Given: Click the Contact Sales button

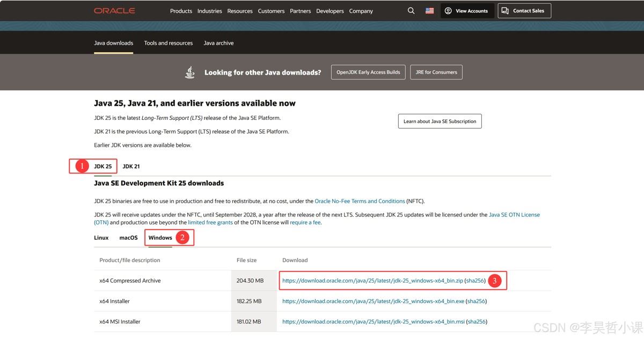Looking at the screenshot, I should [x=524, y=11].
